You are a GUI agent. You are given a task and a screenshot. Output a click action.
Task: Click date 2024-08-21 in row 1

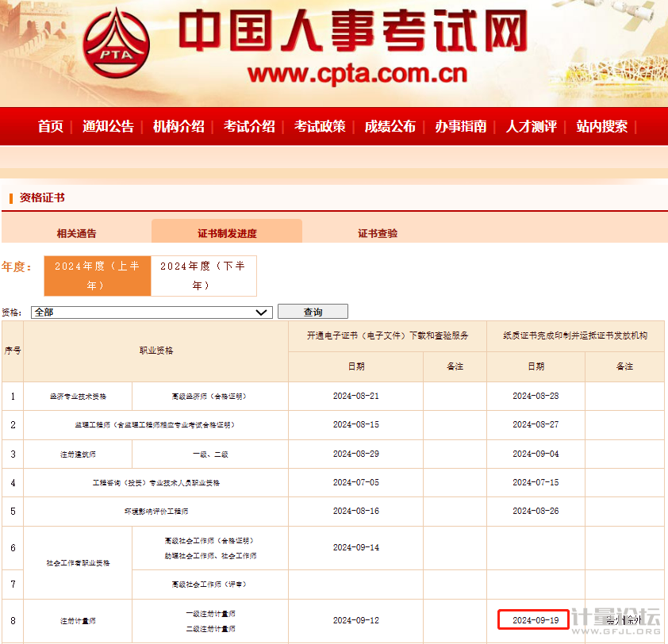tap(355, 396)
